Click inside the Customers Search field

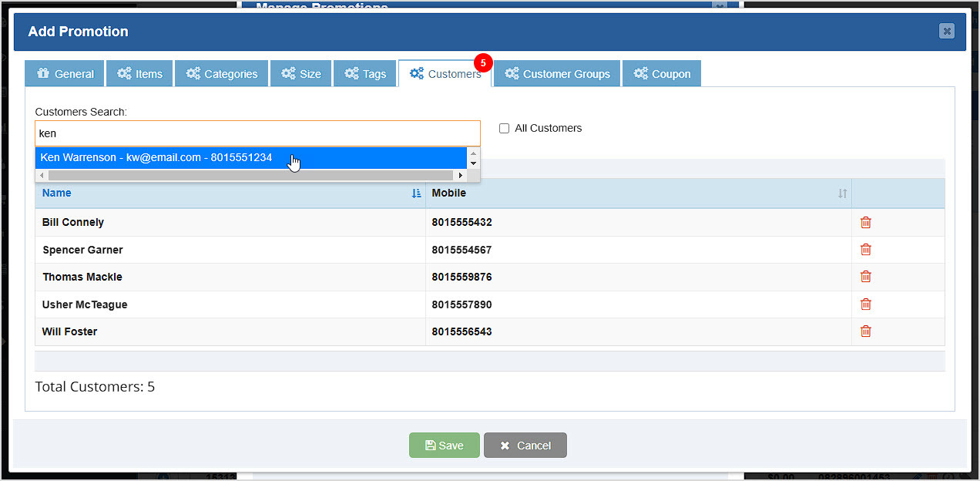click(257, 133)
